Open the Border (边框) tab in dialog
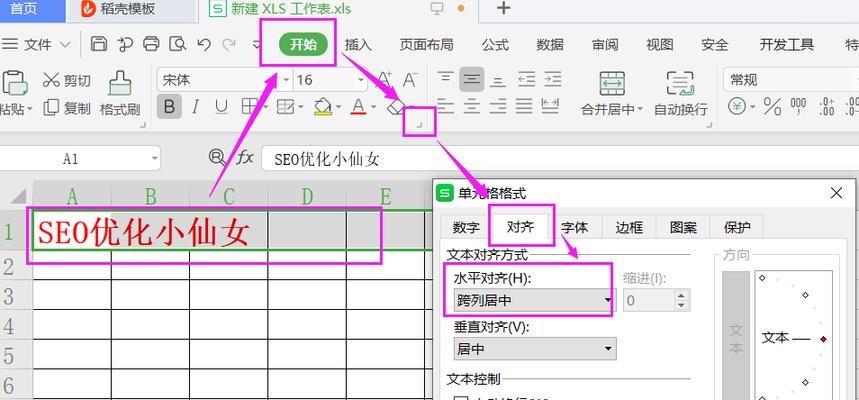 [629, 227]
